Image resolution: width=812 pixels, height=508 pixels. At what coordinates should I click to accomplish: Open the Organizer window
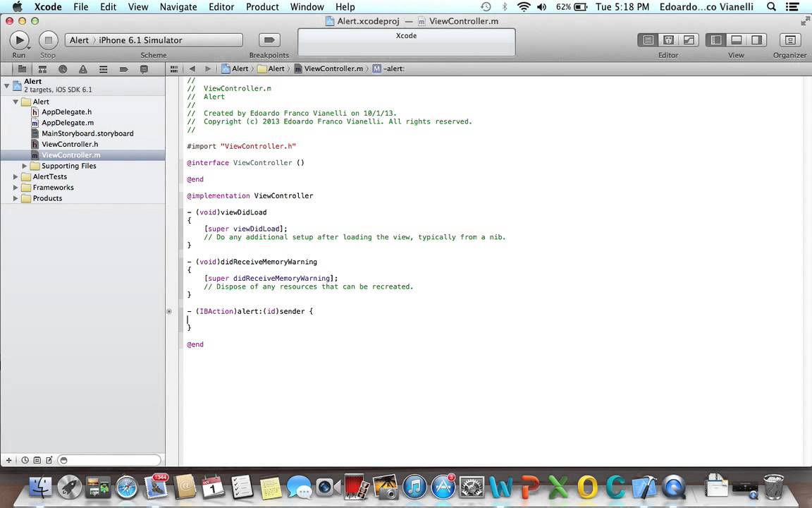coord(789,40)
